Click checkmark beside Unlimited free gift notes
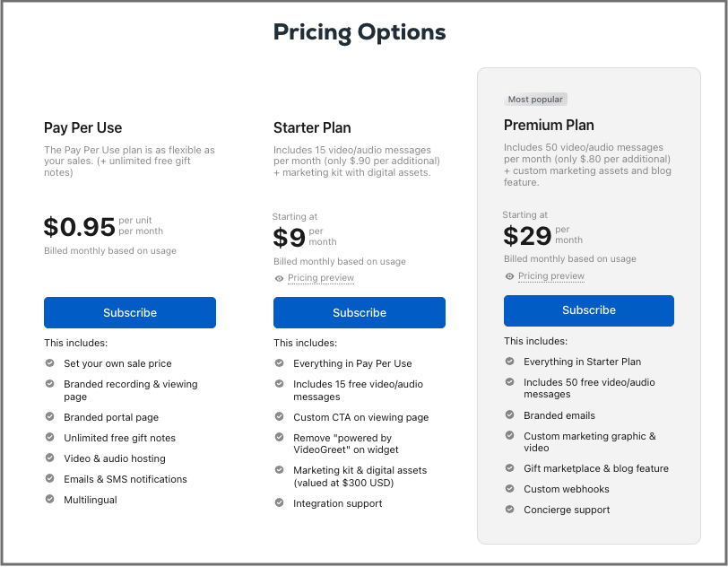Image resolution: width=728 pixels, height=567 pixels. pos(49,437)
